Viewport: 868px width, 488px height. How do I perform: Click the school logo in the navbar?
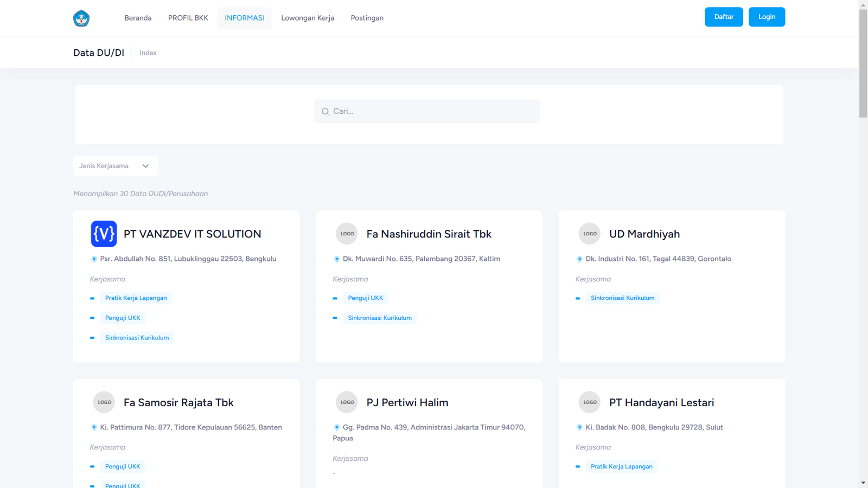(x=81, y=18)
